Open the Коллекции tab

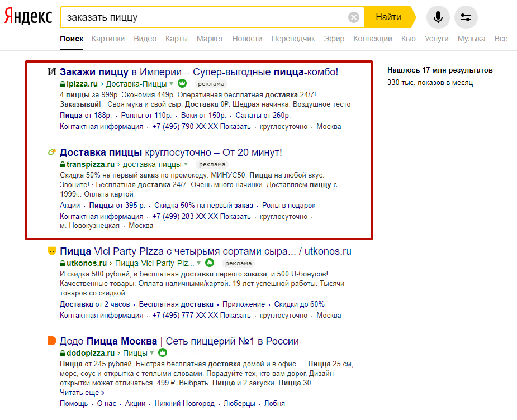373,39
